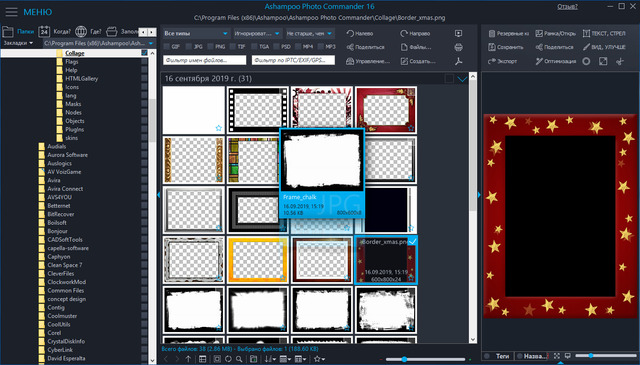Viewport: 640px width, 365px height.
Task: Enable the JPG file type checkbox
Action: 189,47
